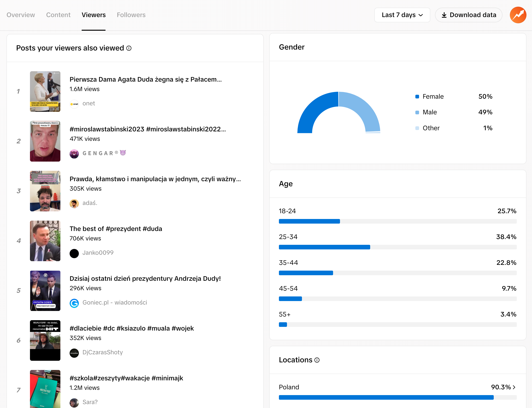Screen dimensions: 532x408
Task: Toggle the Male segment in the Gender legend
Action: [x=417, y=112]
